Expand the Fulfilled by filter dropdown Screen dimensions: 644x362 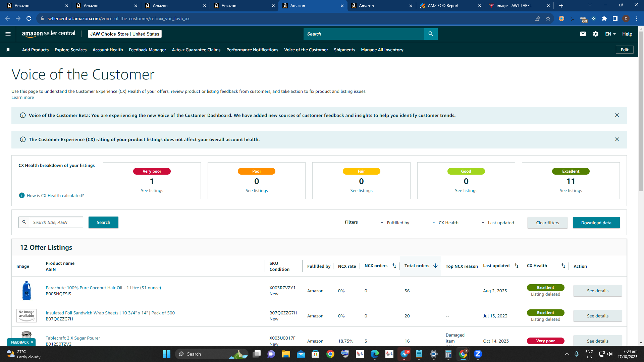point(395,223)
